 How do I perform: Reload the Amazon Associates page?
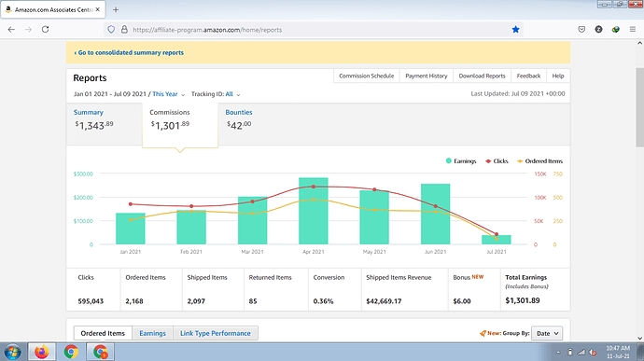coord(45,30)
